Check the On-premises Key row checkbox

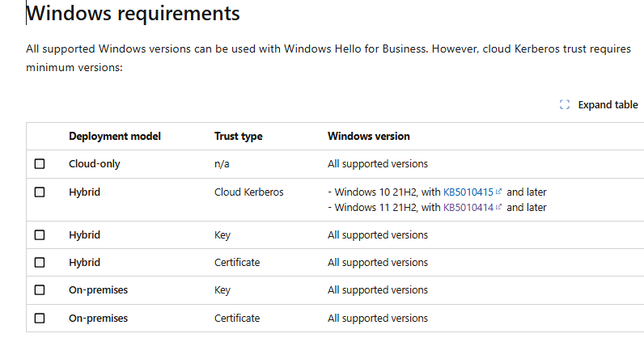click(x=40, y=290)
